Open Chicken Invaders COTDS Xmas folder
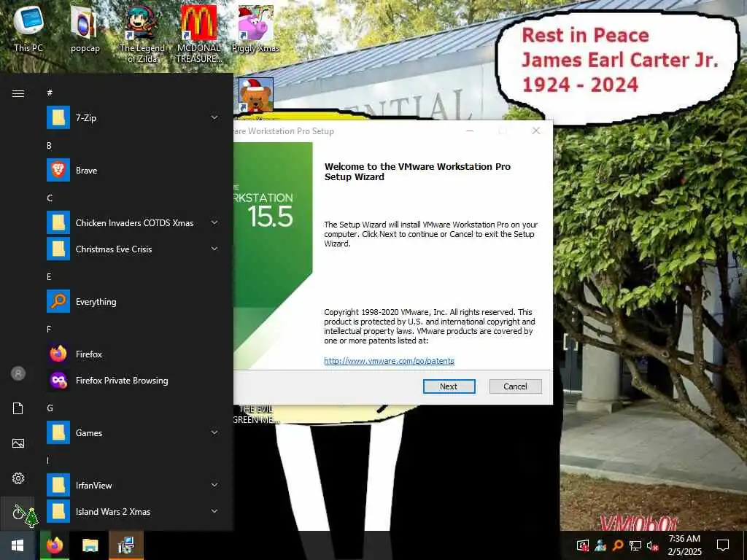This screenshot has width=747, height=560. [133, 223]
